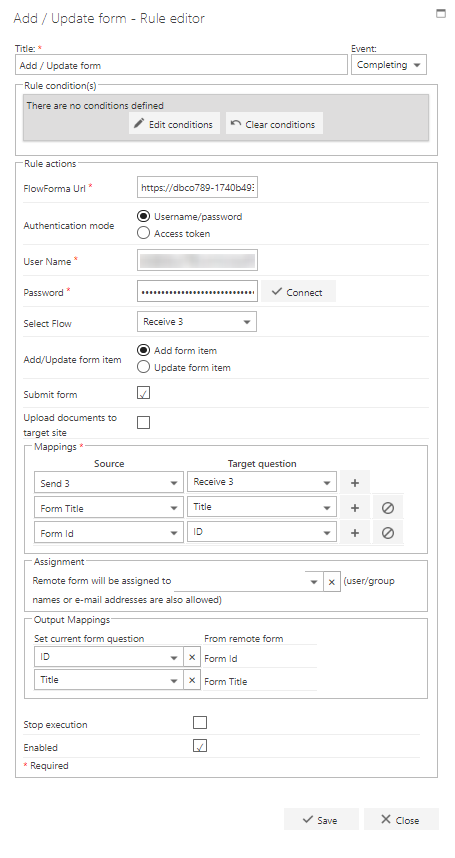Close the rule editor
The height and width of the screenshot is (858, 455).
(401, 820)
